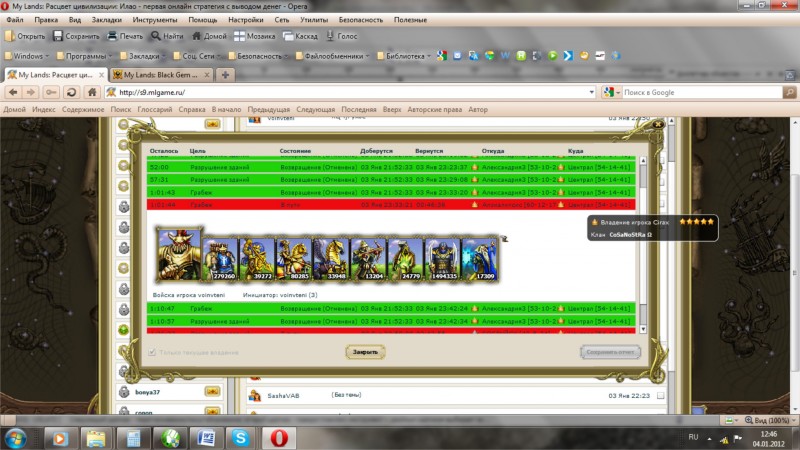Expand the Соц. Сети bookmarks folder
Image resolution: width=800 pixels, height=450 pixels.
point(197,56)
